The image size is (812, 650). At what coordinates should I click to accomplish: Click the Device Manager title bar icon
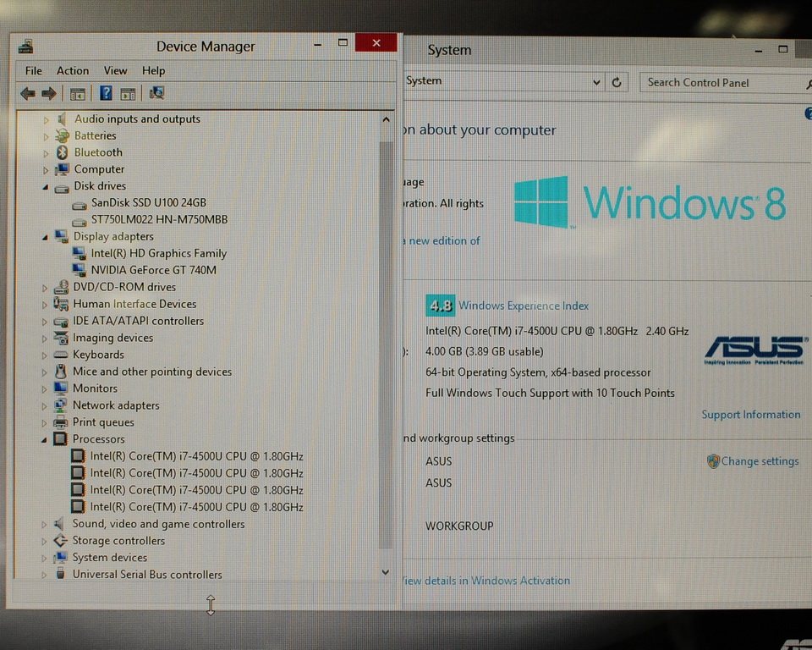(x=26, y=47)
